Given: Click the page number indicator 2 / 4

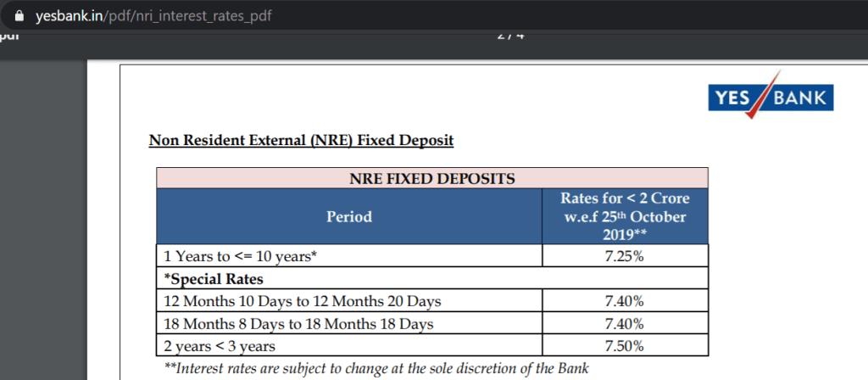Looking at the screenshot, I should (x=510, y=36).
